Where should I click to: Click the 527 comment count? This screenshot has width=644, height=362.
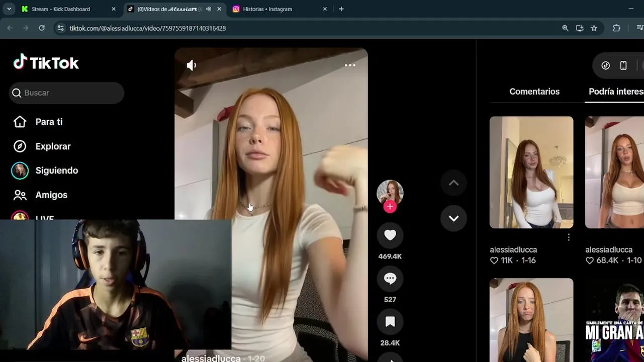(x=390, y=300)
